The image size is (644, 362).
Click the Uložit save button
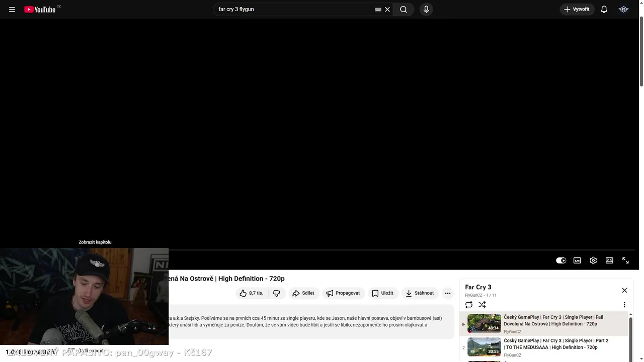click(383, 293)
